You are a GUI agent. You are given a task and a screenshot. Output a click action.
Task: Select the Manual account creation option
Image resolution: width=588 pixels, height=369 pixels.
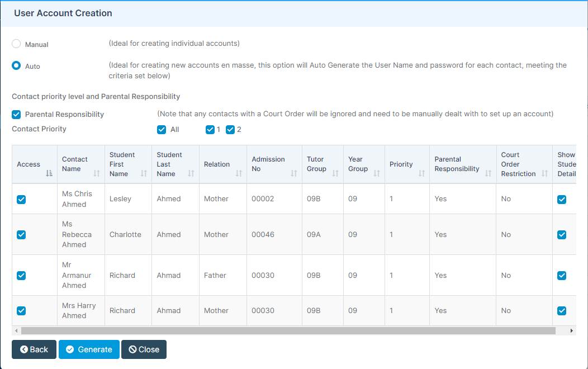pos(16,44)
